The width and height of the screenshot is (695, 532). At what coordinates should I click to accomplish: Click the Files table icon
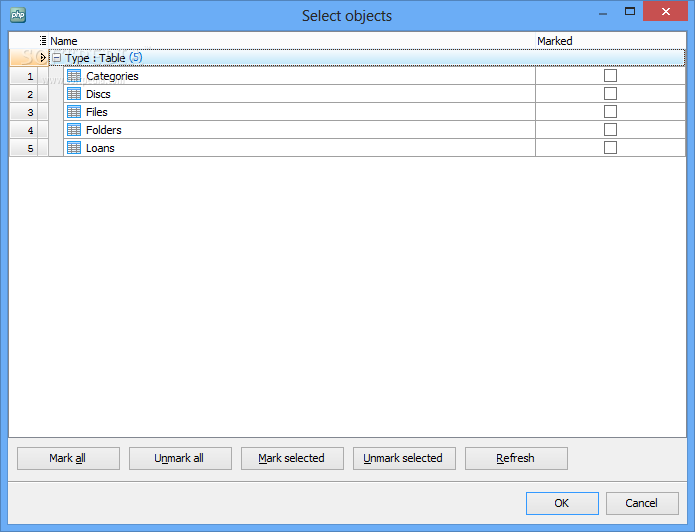[x=74, y=112]
